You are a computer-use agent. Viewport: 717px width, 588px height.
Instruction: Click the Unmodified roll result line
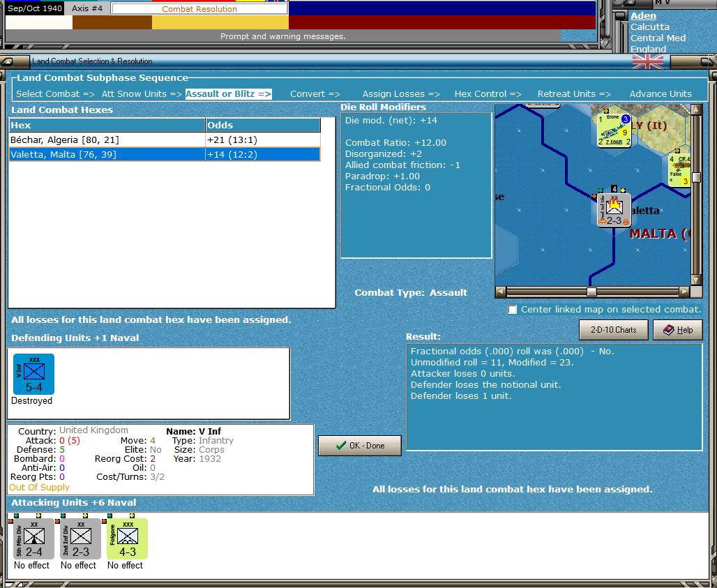(x=492, y=363)
